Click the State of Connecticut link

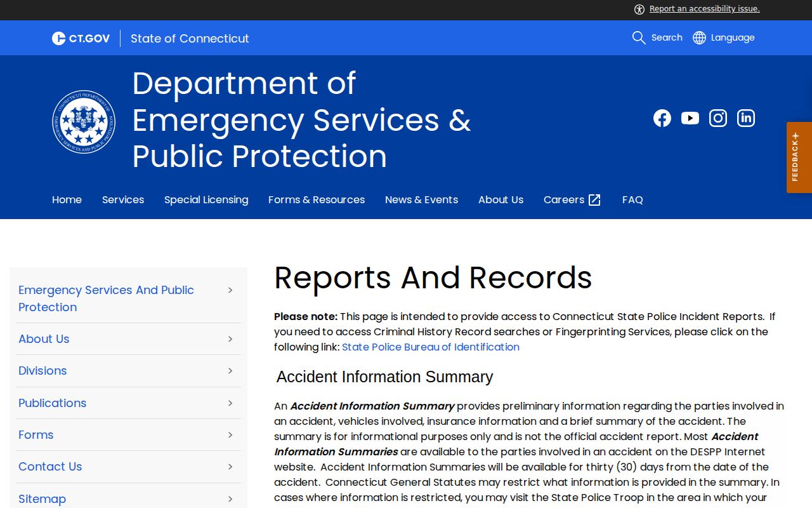(190, 38)
